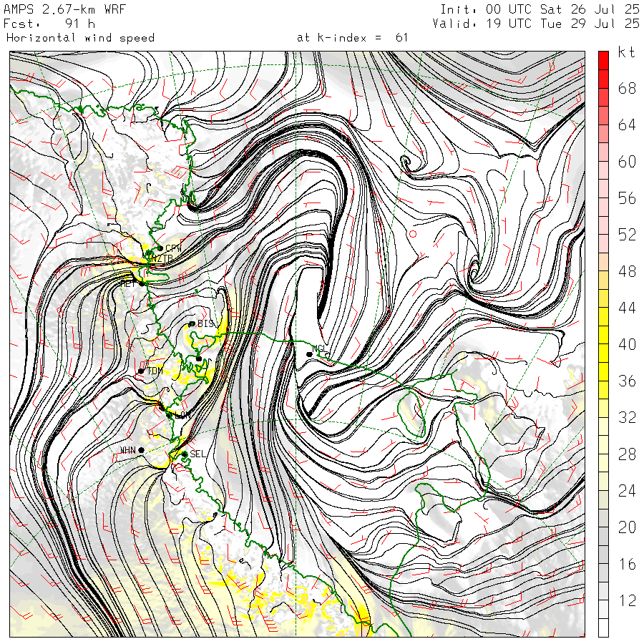Click the 56 value on the colorbar

tap(627, 198)
